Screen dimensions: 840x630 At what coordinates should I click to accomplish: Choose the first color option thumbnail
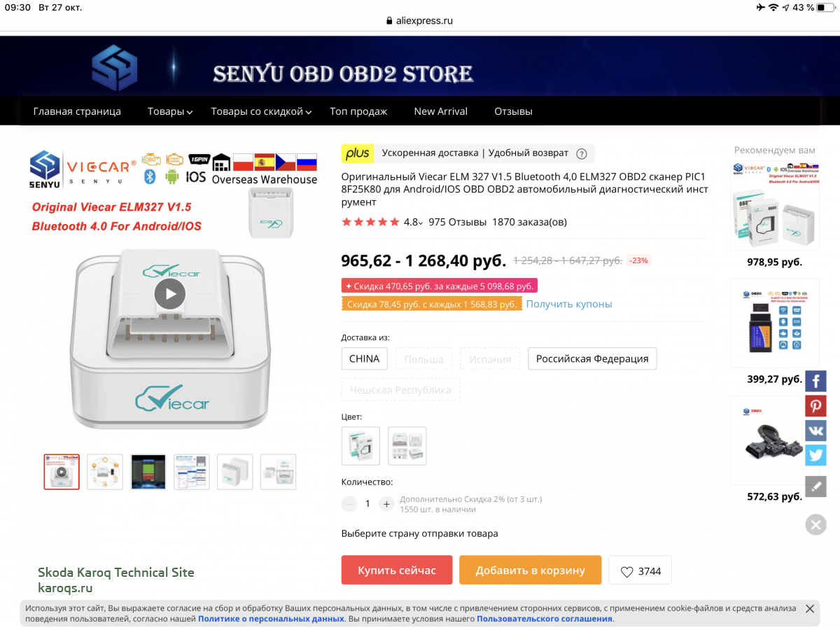360,446
